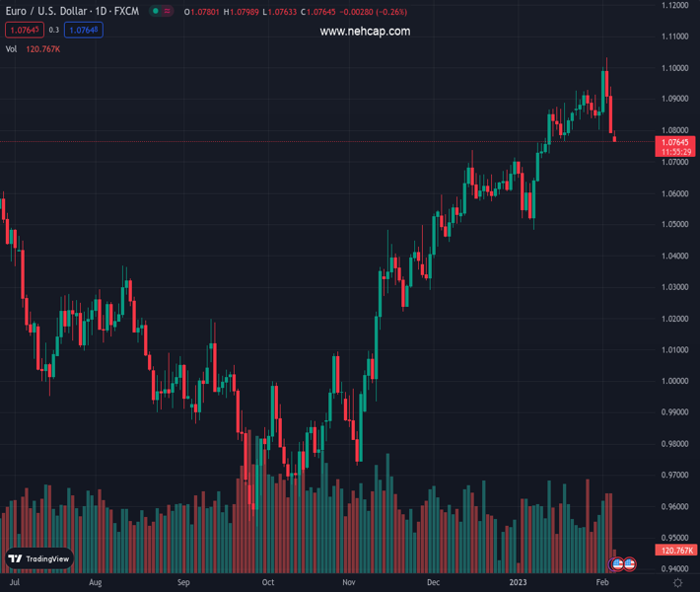Click the volume 120.767K axis label
Viewport: 700px width, 592px height.
click(x=677, y=551)
